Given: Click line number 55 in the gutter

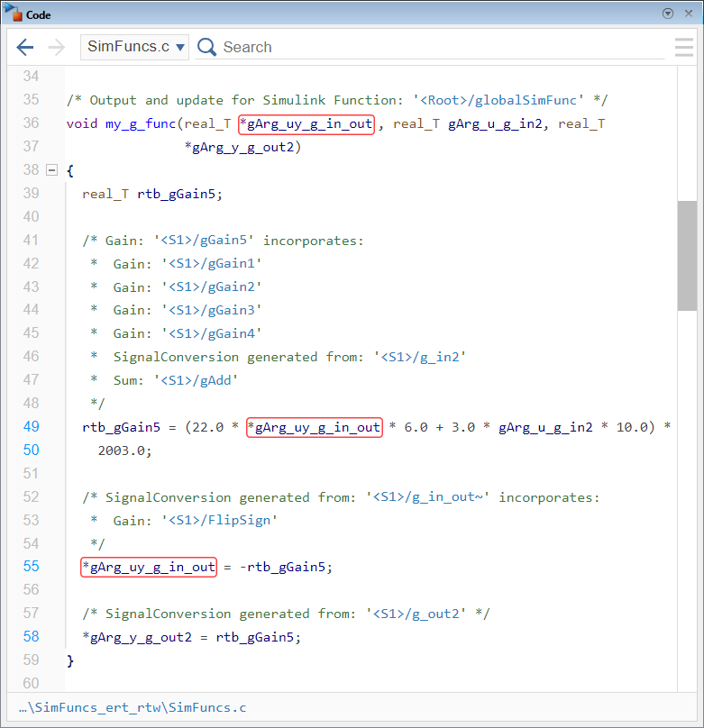Looking at the screenshot, I should point(32,567).
